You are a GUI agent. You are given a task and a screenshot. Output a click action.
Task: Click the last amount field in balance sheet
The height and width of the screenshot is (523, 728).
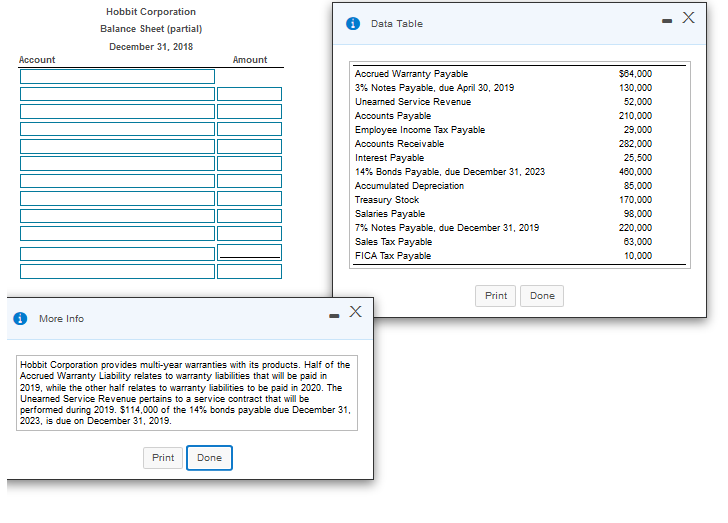249,271
